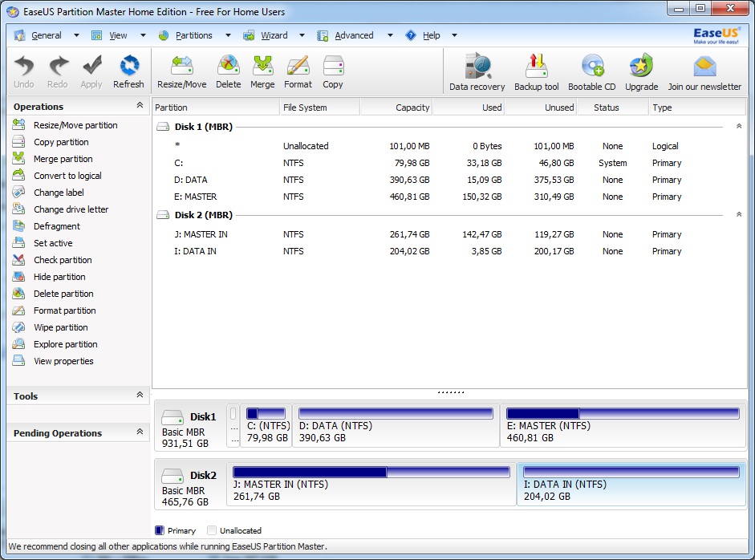
Task: Expand the Pending Operations panel
Action: [140, 432]
